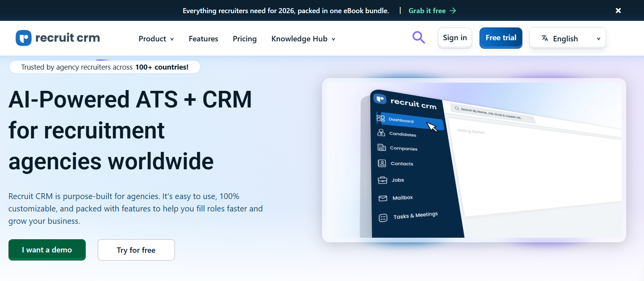
Task: Click the I want a demo button
Action: (x=47, y=250)
